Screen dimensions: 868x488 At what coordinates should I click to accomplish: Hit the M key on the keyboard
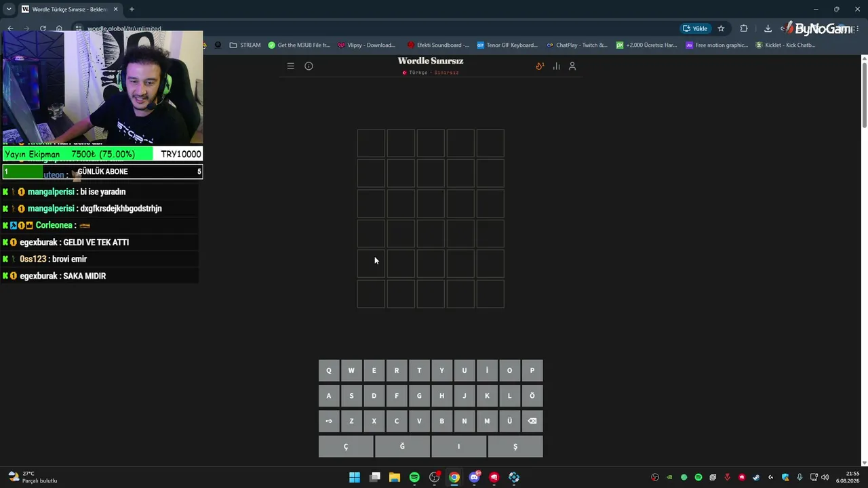click(487, 421)
